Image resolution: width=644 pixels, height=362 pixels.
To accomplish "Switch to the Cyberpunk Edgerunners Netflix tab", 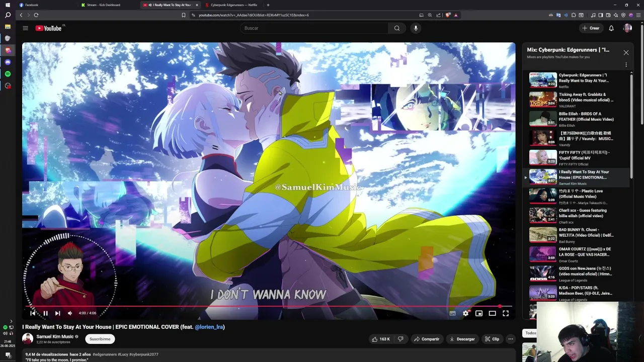I will (x=231, y=5).
